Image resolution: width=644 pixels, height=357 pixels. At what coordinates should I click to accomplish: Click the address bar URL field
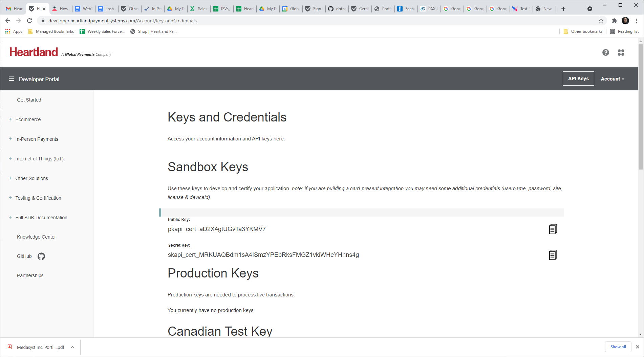[237, 21]
